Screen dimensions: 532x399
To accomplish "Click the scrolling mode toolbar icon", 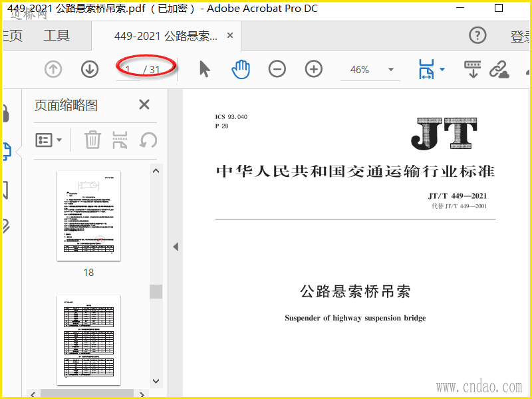I will [473, 69].
